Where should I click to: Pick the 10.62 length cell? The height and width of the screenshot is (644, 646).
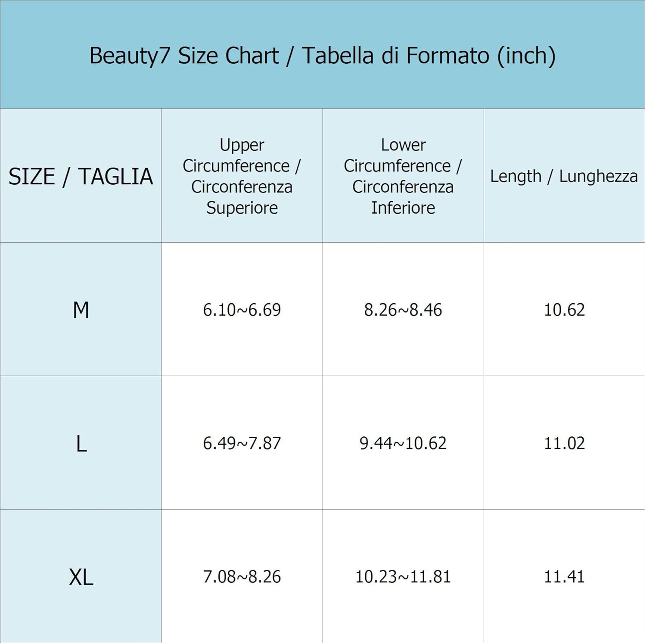pyautogui.click(x=564, y=310)
